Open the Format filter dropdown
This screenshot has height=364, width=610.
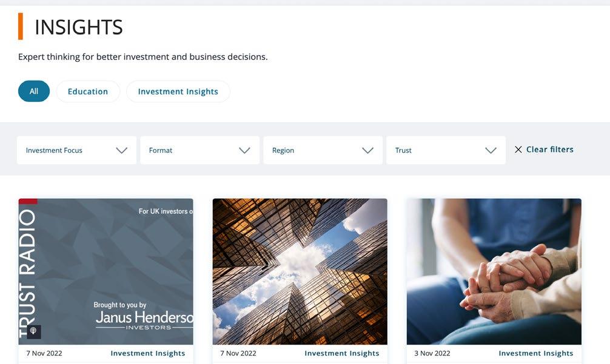click(x=199, y=150)
